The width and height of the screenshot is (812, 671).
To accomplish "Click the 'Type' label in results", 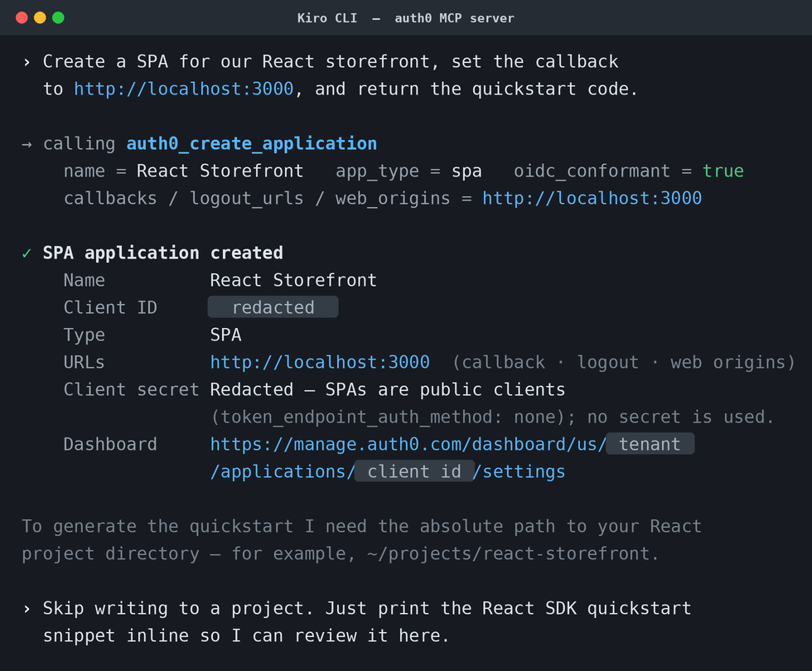I will [85, 335].
